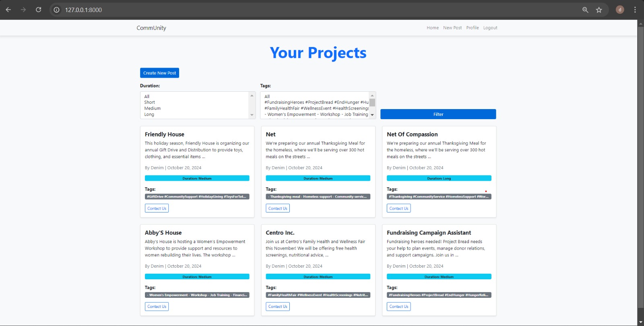Viewport: 644px width, 326px height.
Task: Open the CommUnity brand link
Action: (151, 28)
